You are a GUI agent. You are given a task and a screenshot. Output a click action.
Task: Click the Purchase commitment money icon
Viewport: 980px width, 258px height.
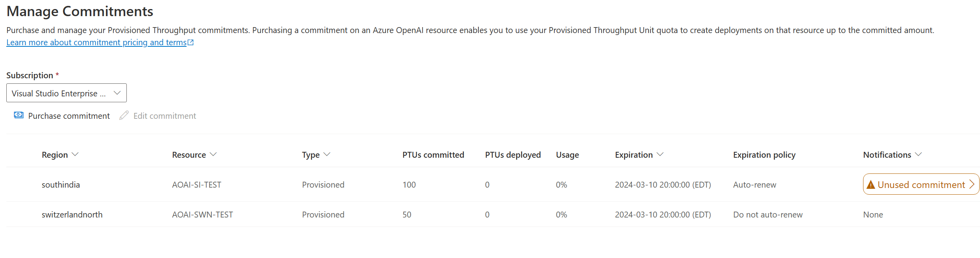[x=19, y=115]
